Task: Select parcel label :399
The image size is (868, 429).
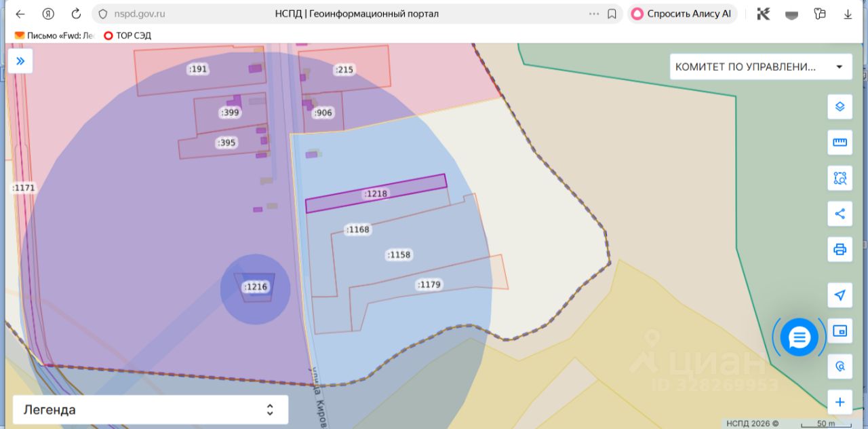Action: (230, 113)
